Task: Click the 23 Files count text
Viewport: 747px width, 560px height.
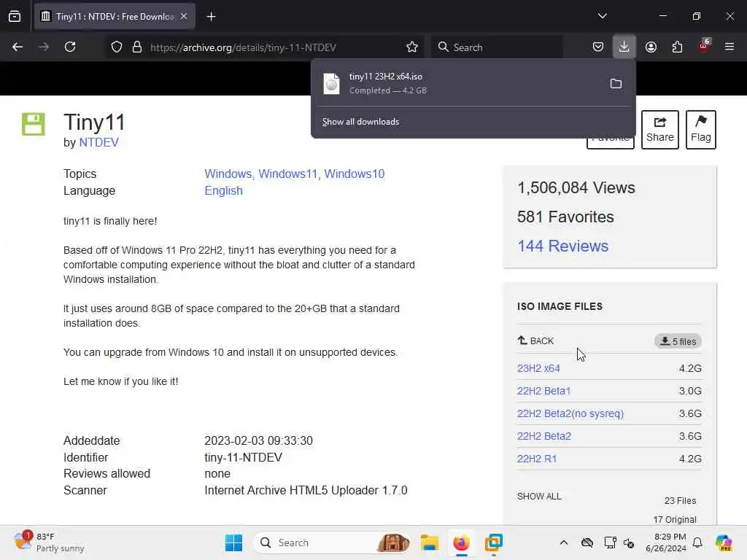Action: point(680,501)
